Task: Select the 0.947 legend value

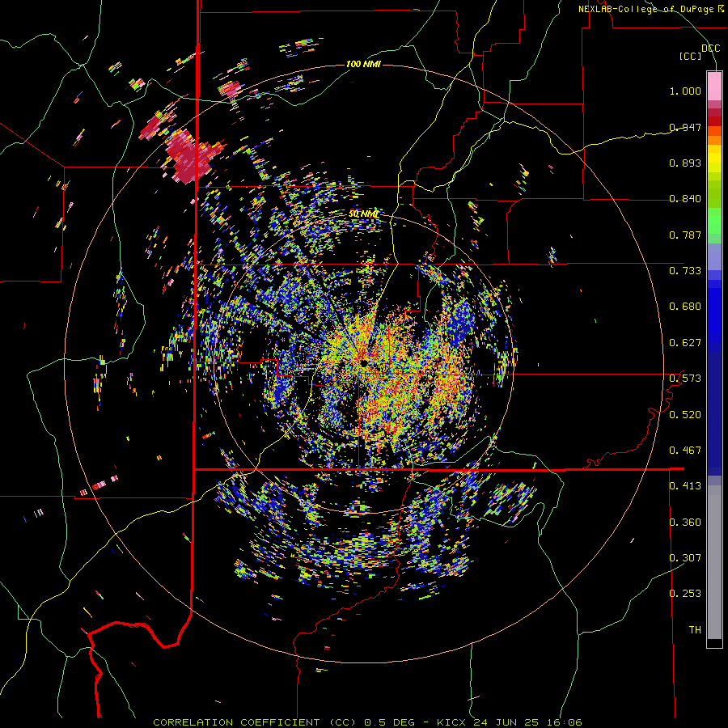Action: [685, 127]
